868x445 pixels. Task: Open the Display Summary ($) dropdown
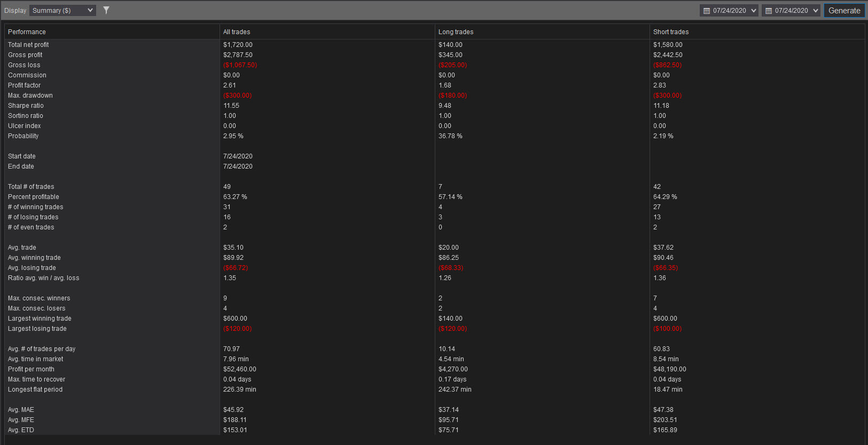[62, 10]
